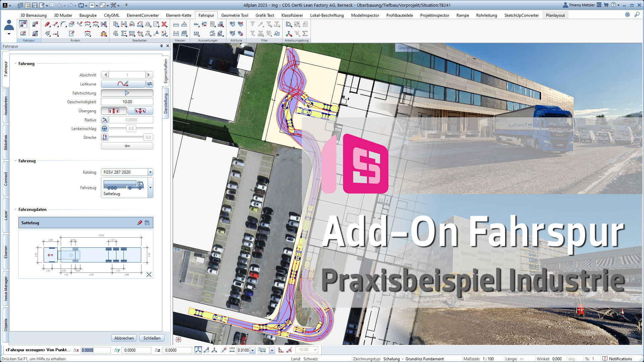Toggle the right Übergang option

(x=140, y=111)
